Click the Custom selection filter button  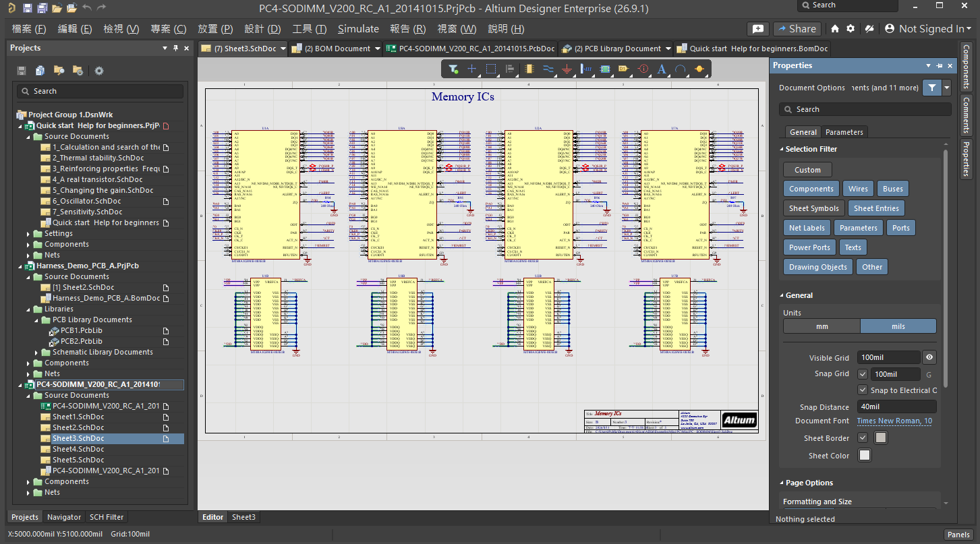(x=807, y=170)
